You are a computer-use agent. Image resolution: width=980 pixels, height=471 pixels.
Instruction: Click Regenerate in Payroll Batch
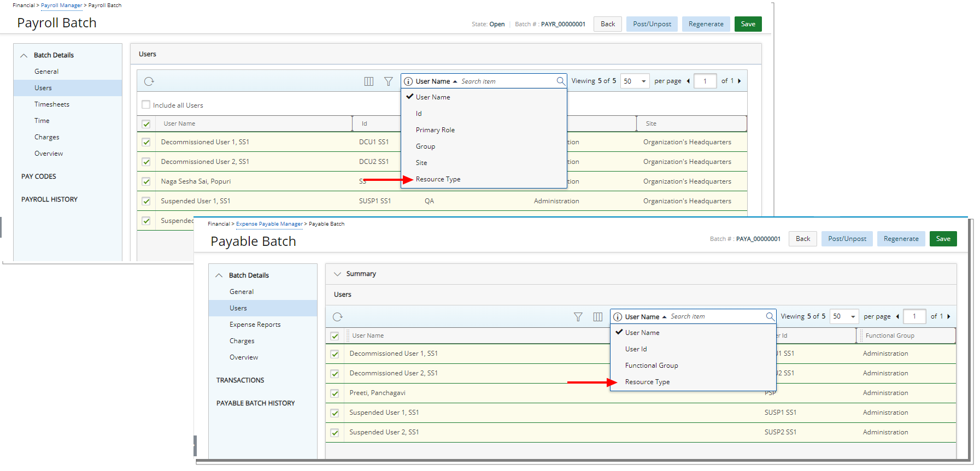706,24
